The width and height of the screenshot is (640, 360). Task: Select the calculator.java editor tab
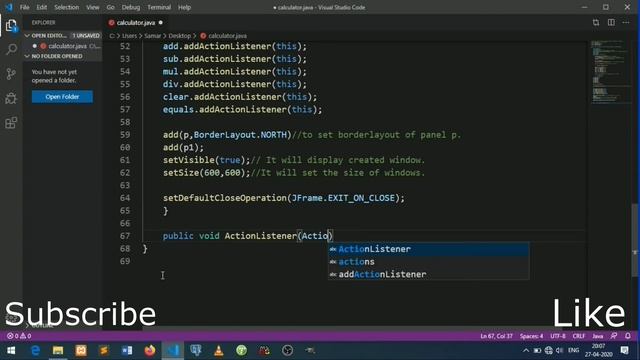[136, 22]
